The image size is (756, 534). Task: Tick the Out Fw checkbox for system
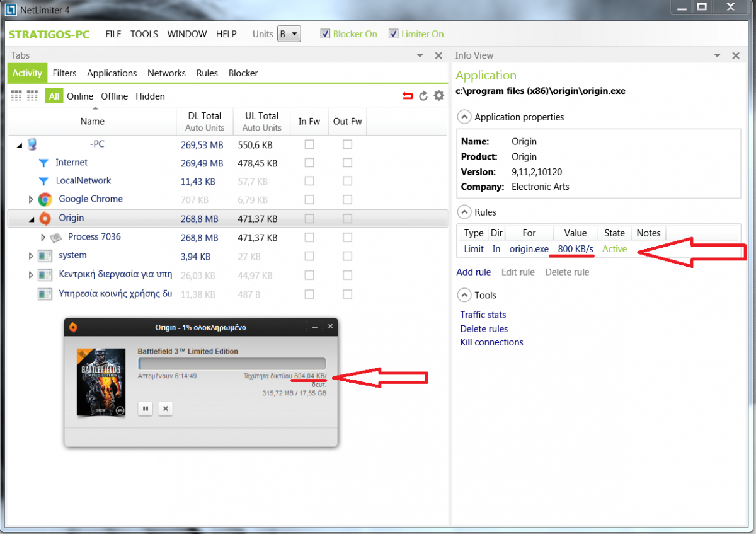point(347,256)
